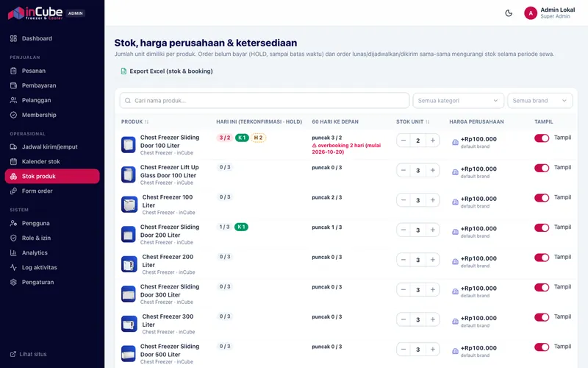Increase stock for Chest Freezer 100 Liter
Viewport: 588px width, 368px height.
click(432, 200)
